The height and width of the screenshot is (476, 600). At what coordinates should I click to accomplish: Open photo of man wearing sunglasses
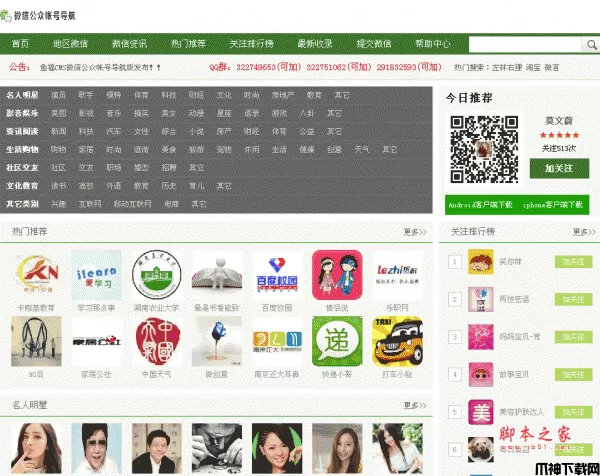click(96, 448)
